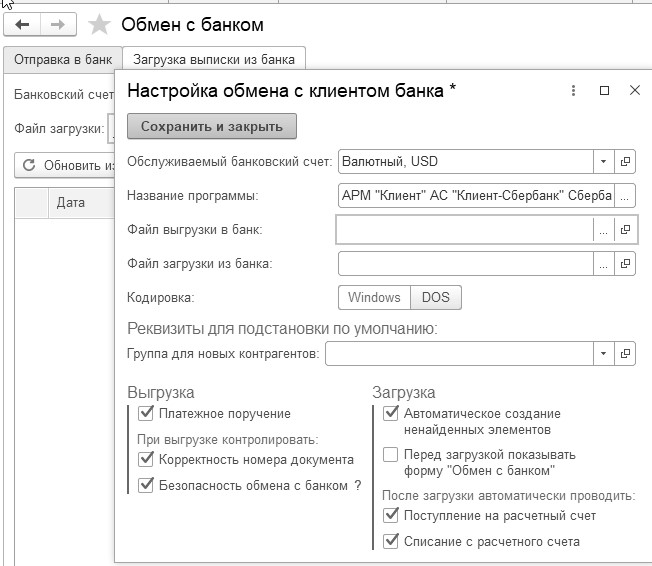Screen dimensions: 652x566
Task: Toggle Списание с расчетного счета checkbox
Action: 391,541
